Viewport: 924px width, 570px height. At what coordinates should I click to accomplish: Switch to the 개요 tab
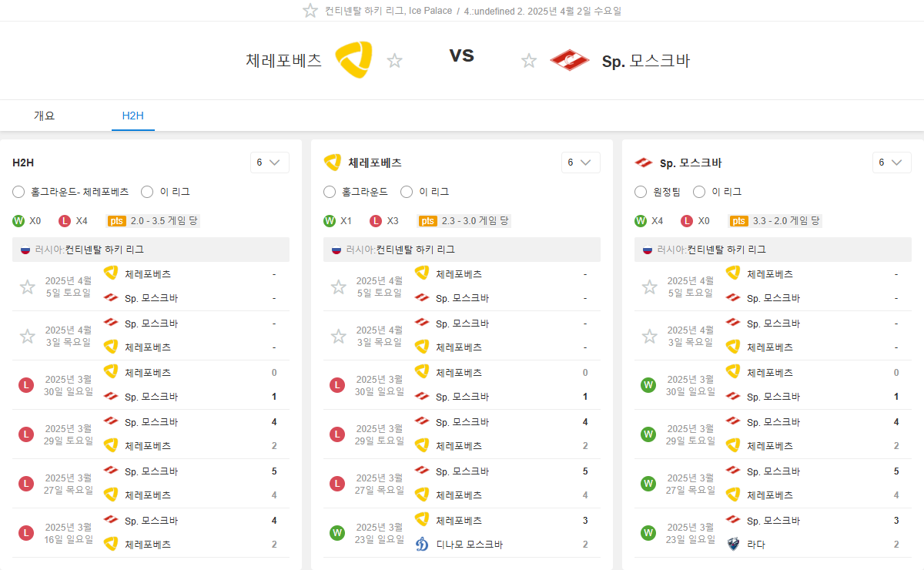[x=45, y=116]
